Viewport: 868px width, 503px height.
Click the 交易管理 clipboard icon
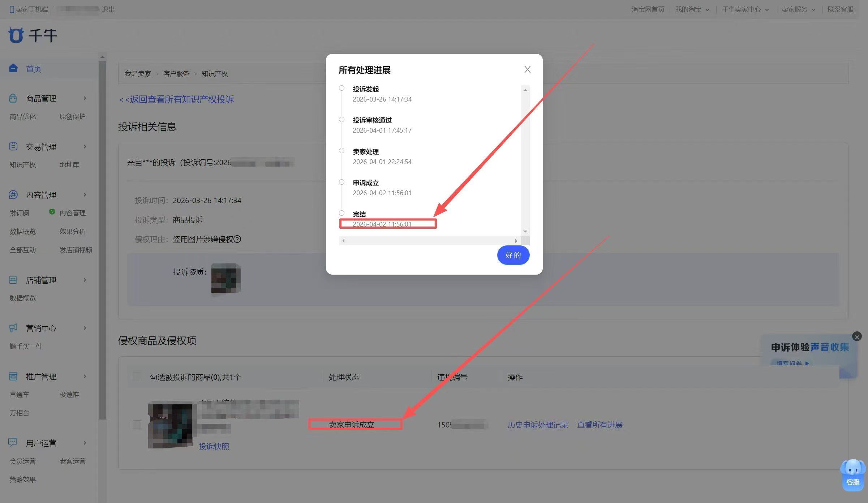13,146
